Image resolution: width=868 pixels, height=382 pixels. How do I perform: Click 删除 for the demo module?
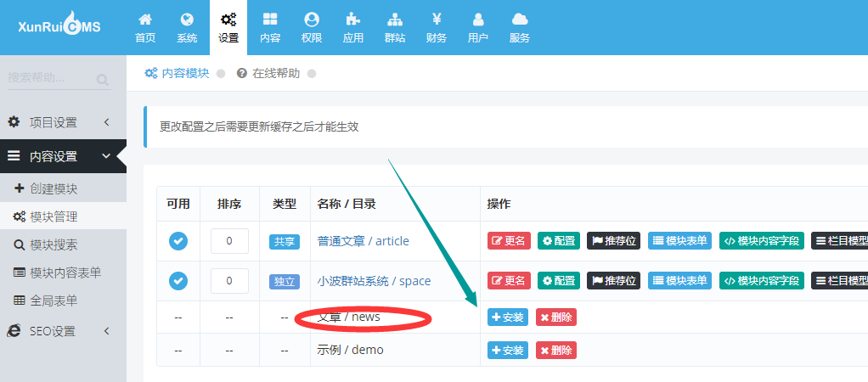[555, 350]
